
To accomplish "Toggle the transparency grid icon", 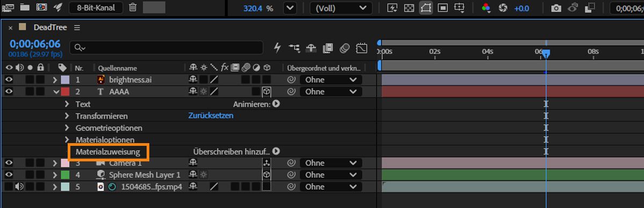I will click(409, 8).
